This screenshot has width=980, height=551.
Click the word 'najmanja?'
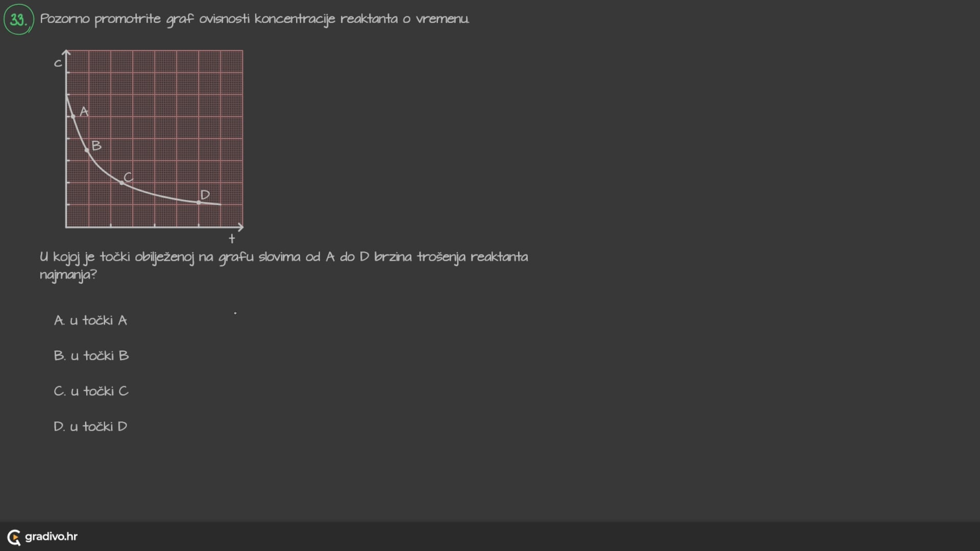(x=68, y=275)
